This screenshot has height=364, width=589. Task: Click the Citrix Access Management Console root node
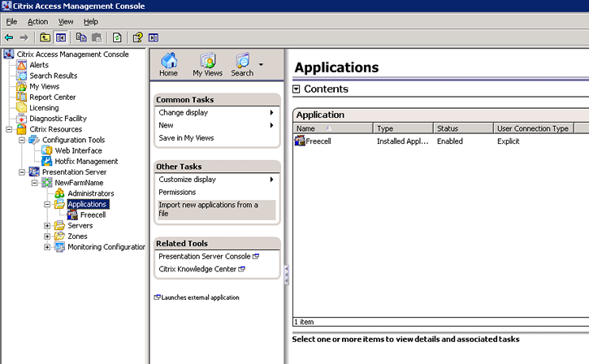point(72,54)
